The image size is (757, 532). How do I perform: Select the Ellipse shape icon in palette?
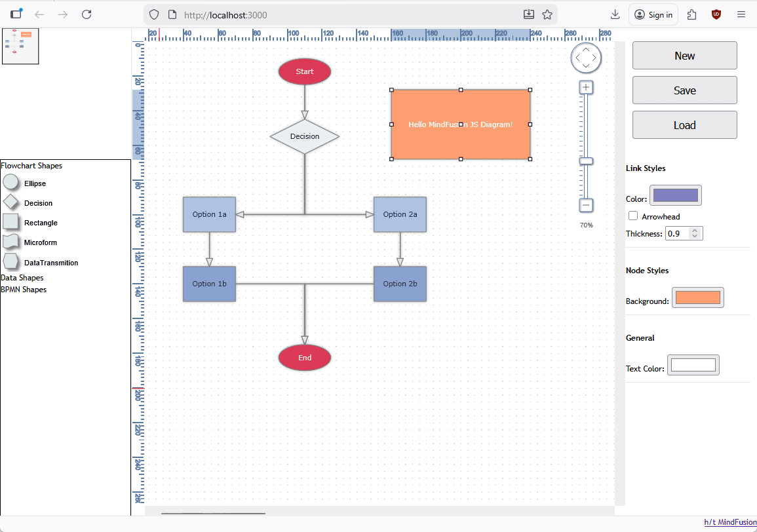(x=10, y=183)
